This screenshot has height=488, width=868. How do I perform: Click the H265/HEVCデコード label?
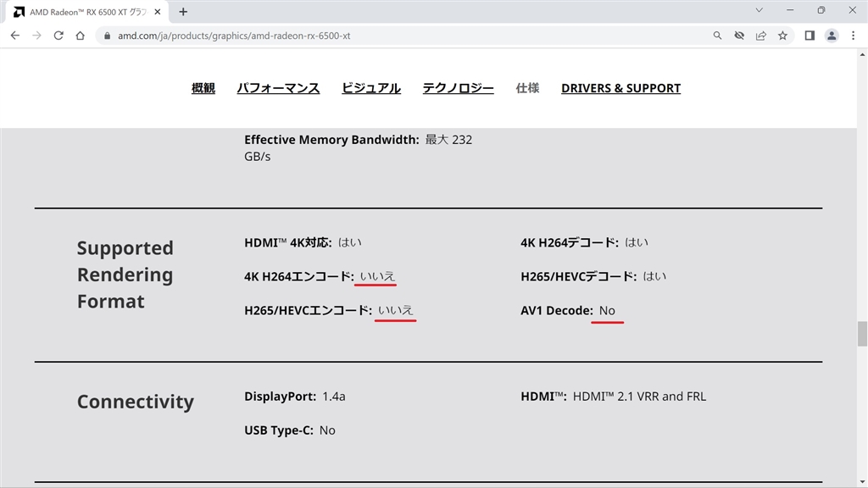pyautogui.click(x=578, y=276)
